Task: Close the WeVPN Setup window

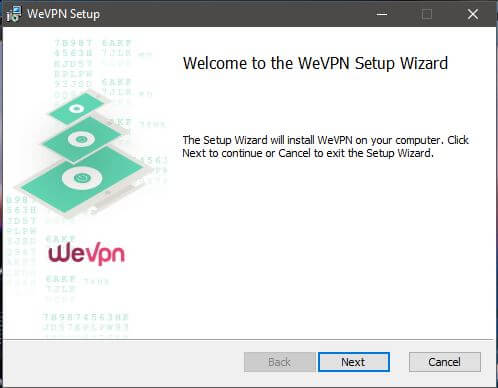Action: click(473, 14)
